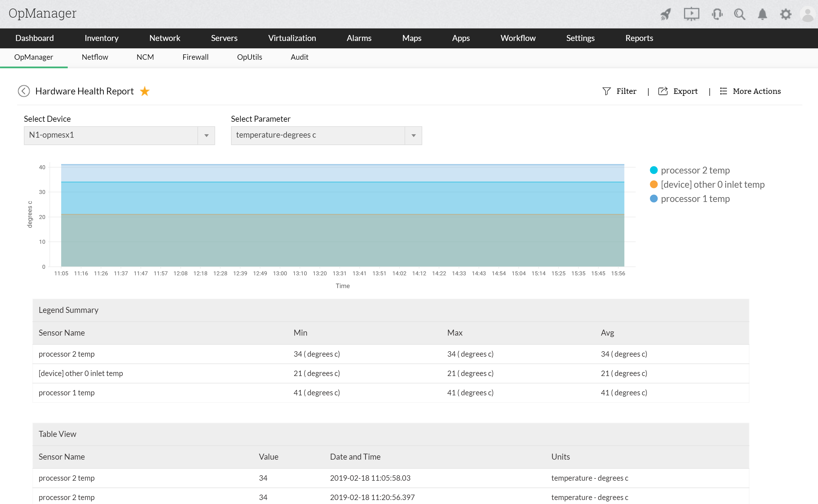The image size is (818, 504).
Task: Open the Select Parameter dropdown arrow
Action: [413, 135]
